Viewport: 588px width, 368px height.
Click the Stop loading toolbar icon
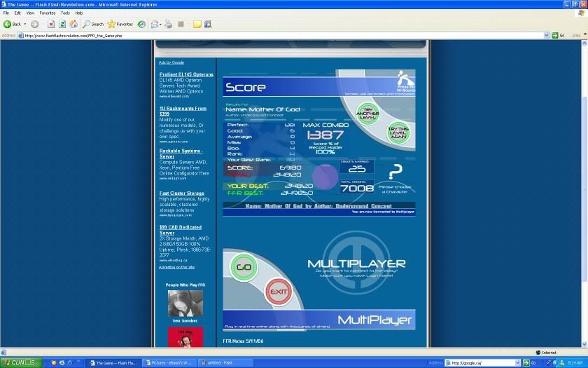click(51, 24)
